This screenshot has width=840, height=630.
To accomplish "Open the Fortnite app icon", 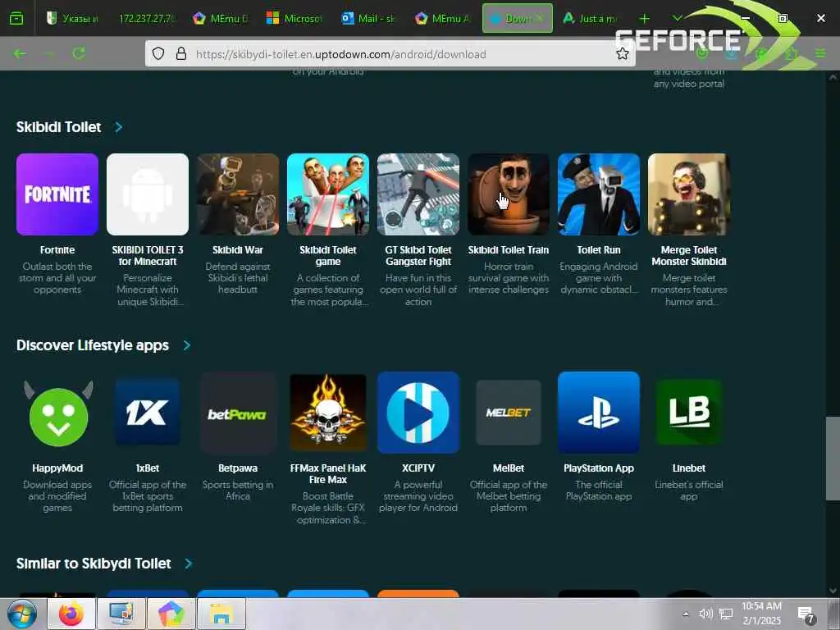I will (x=57, y=194).
